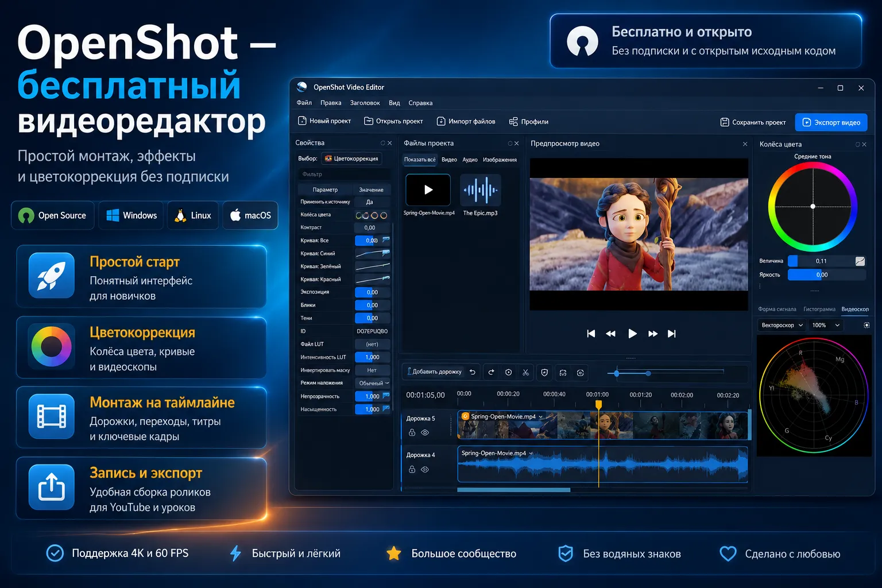Viewport: 882px width, 588px height.
Task: Fast forward the video preview
Action: [x=653, y=334]
